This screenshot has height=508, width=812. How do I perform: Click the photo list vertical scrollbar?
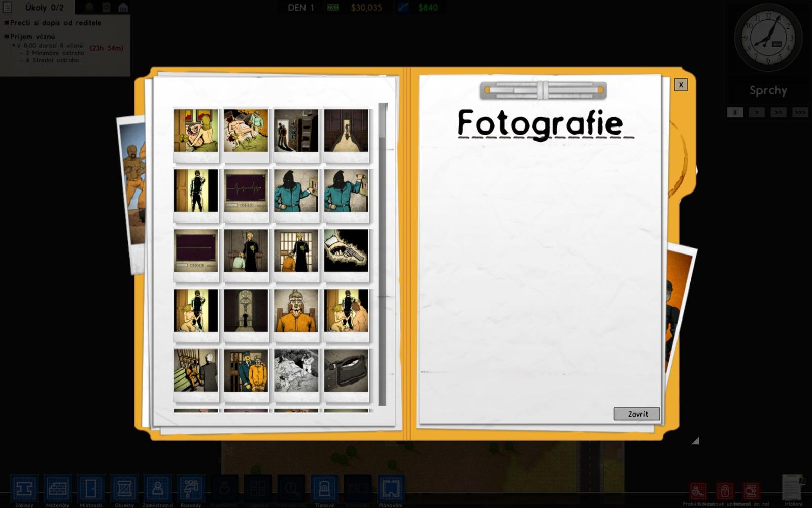[383, 254]
